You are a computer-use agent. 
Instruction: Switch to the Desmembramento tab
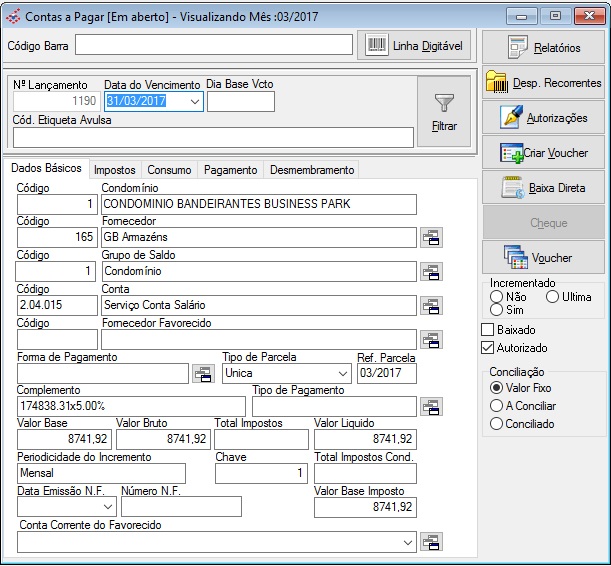[x=311, y=170]
